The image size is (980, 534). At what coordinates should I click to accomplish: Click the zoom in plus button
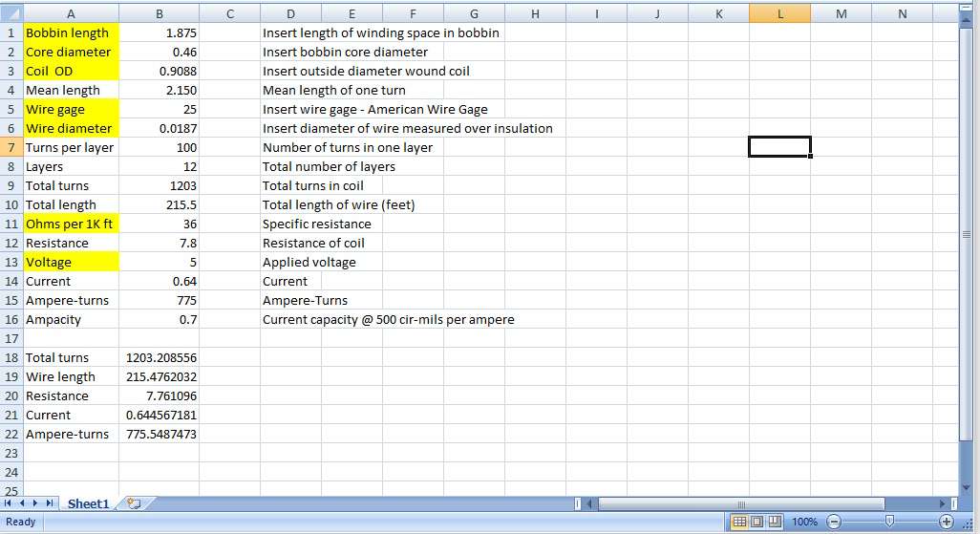[x=947, y=522]
